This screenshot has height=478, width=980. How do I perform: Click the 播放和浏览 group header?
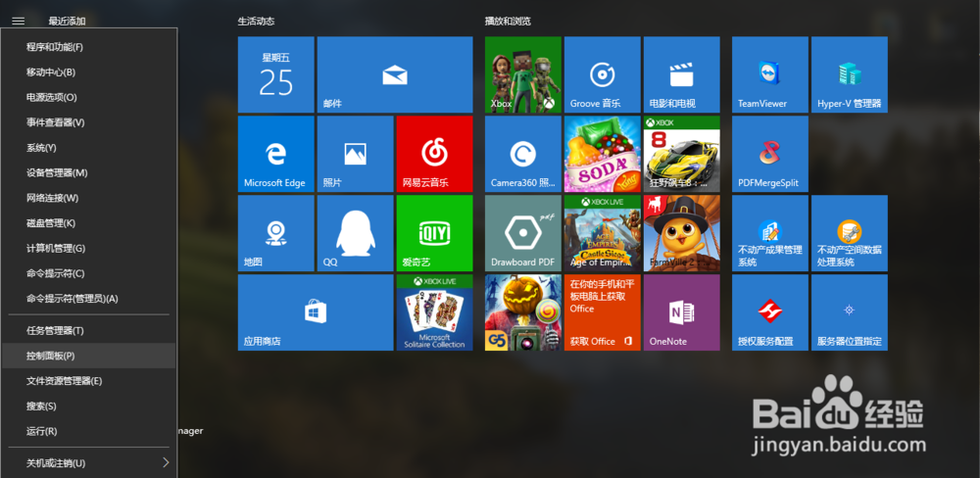pyautogui.click(x=508, y=22)
